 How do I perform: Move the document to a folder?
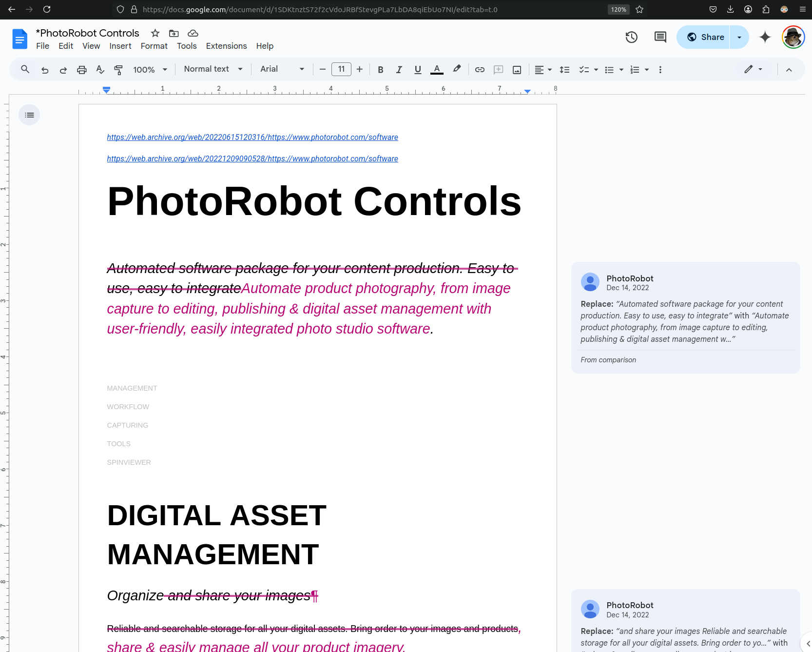[174, 33]
